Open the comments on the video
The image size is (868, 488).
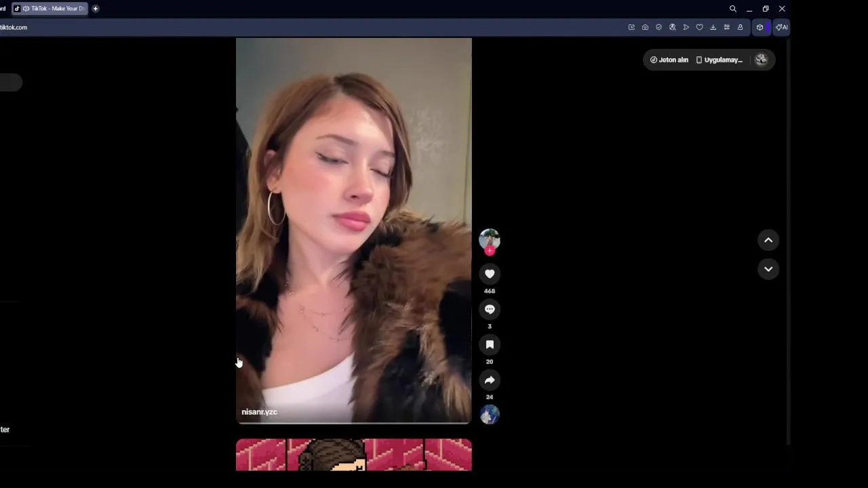click(x=490, y=309)
